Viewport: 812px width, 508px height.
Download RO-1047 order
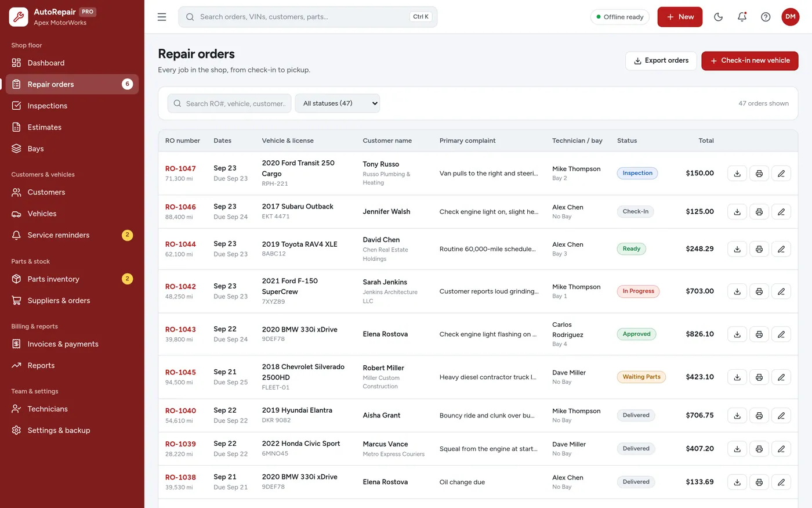[x=737, y=173]
